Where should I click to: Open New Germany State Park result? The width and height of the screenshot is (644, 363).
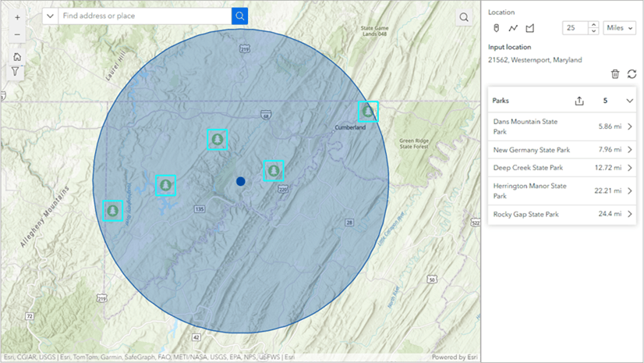coord(562,150)
